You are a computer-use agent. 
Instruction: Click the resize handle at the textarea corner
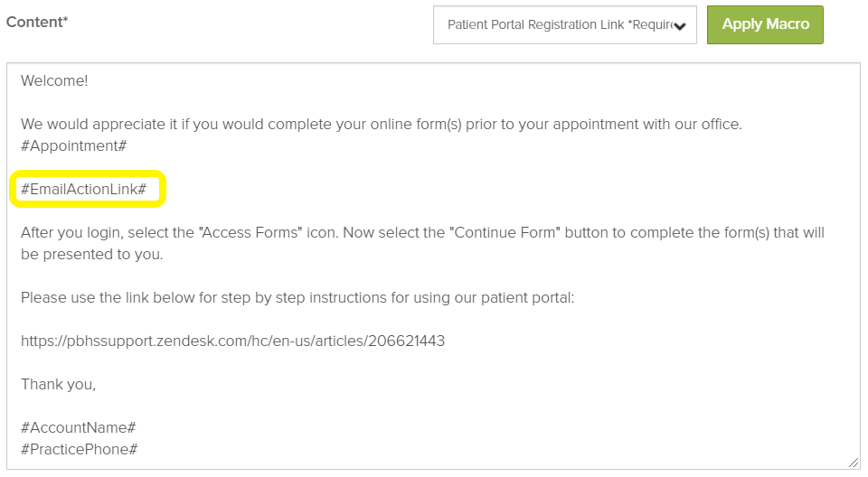(853, 462)
